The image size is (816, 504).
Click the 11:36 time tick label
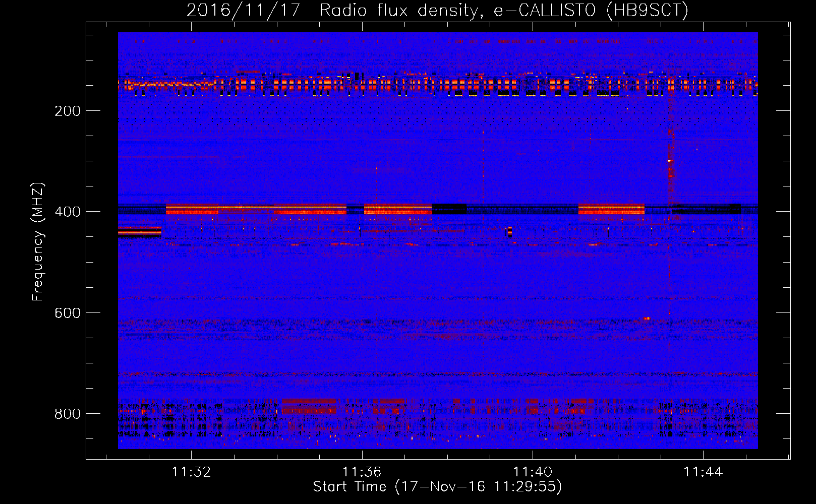pyautogui.click(x=362, y=472)
